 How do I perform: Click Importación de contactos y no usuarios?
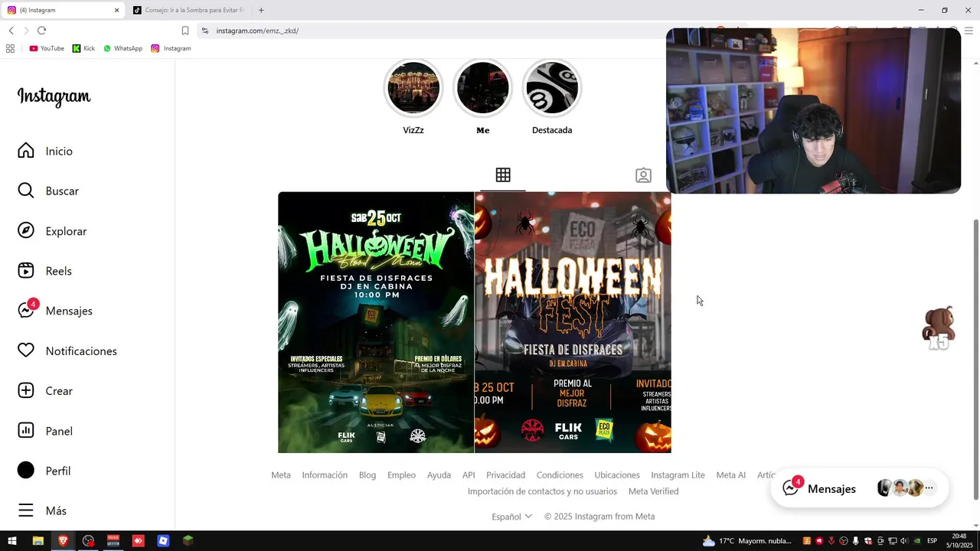542,491
